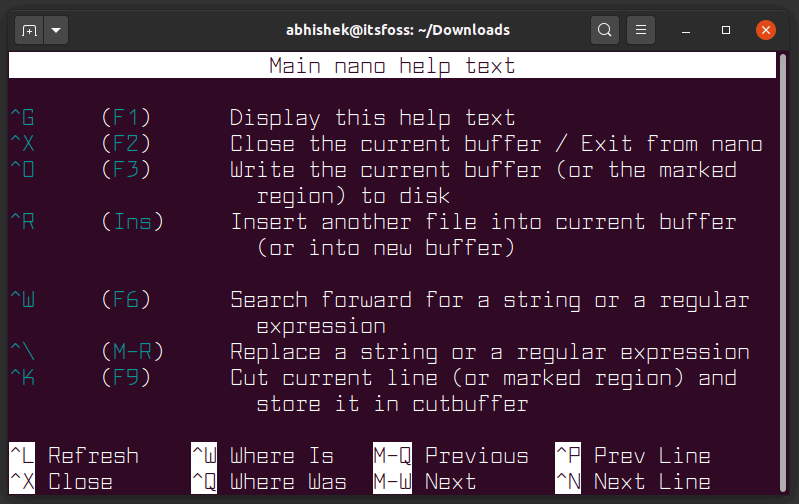Screen dimensions: 799x504
Task: Open the new tab dropdown arrow
Action: pyautogui.click(x=55, y=30)
